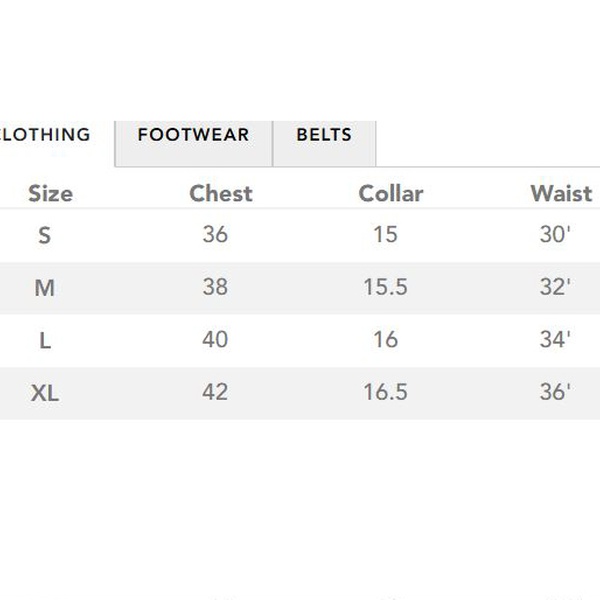Viewport: 600px width, 600px height.
Task: Click waist value 30 in S row
Action: pos(554,235)
